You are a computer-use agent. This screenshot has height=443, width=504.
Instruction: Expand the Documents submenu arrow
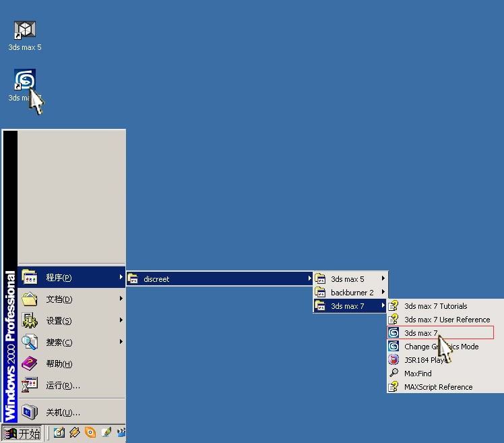coord(121,299)
